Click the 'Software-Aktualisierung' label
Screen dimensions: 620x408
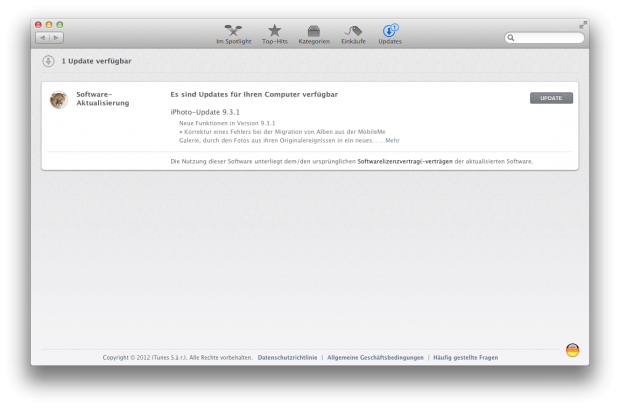pos(103,98)
